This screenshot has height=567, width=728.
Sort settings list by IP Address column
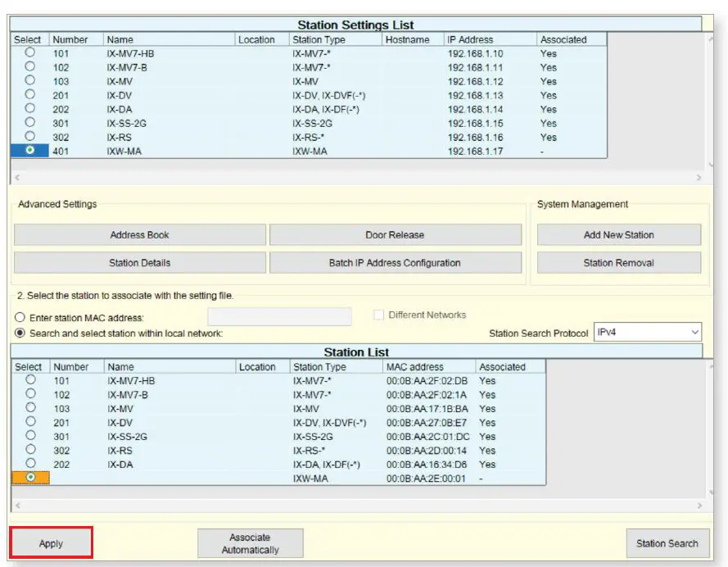pos(489,39)
